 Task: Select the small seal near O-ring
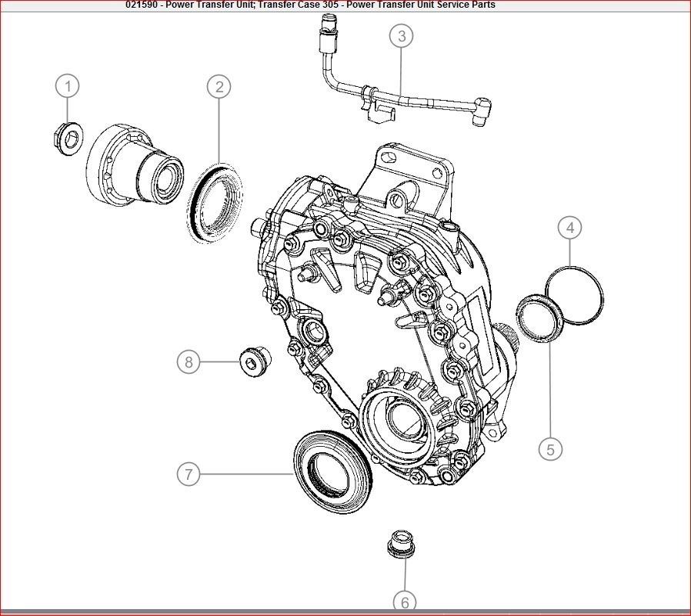tap(539, 318)
